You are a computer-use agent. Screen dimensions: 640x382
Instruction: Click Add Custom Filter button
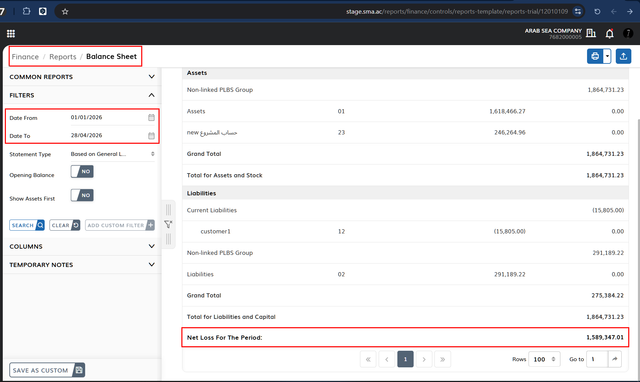click(120, 225)
